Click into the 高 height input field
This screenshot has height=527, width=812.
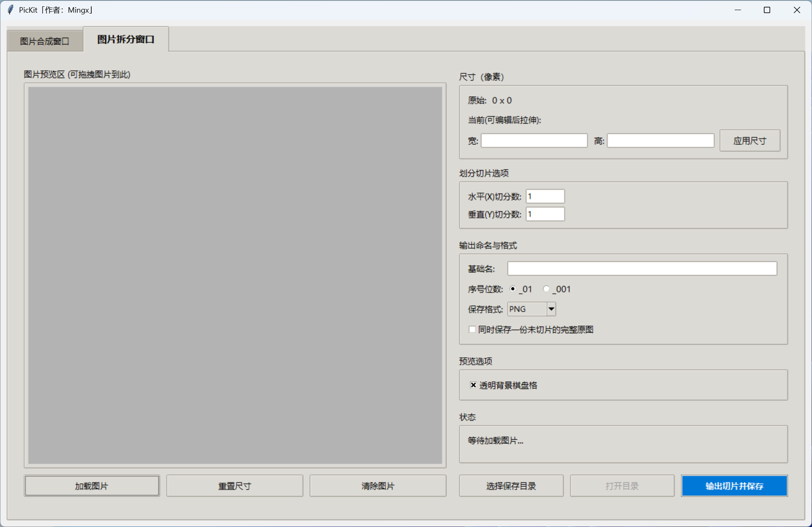(660, 140)
